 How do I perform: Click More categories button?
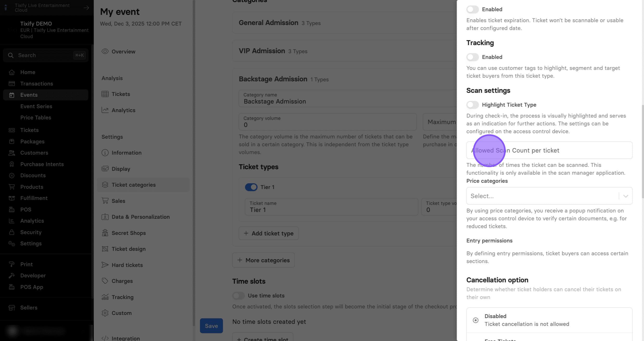(x=263, y=260)
